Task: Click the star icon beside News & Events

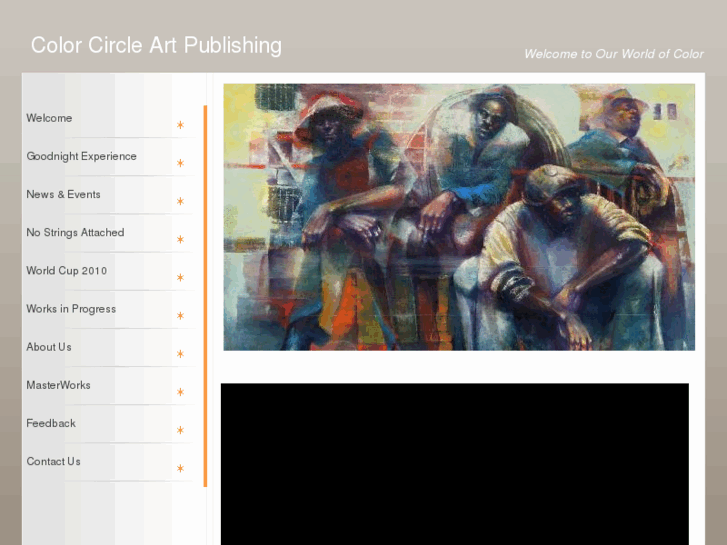Action: pyautogui.click(x=180, y=201)
